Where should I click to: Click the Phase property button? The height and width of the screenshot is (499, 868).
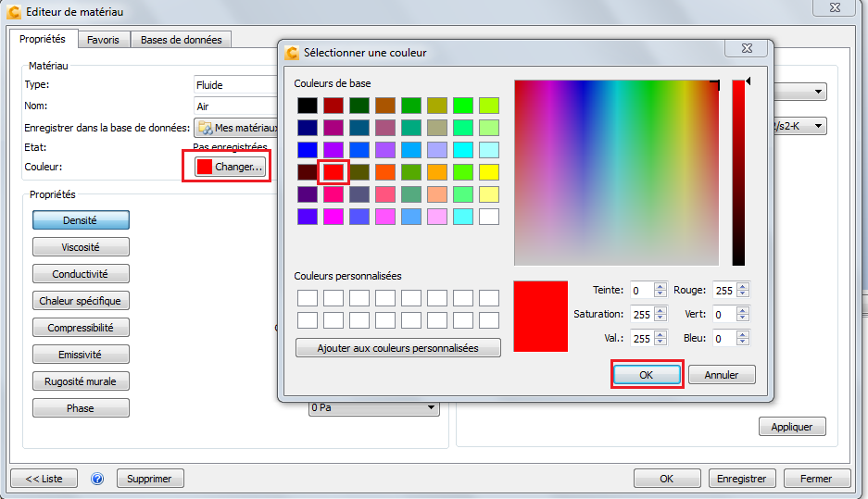[x=81, y=408]
